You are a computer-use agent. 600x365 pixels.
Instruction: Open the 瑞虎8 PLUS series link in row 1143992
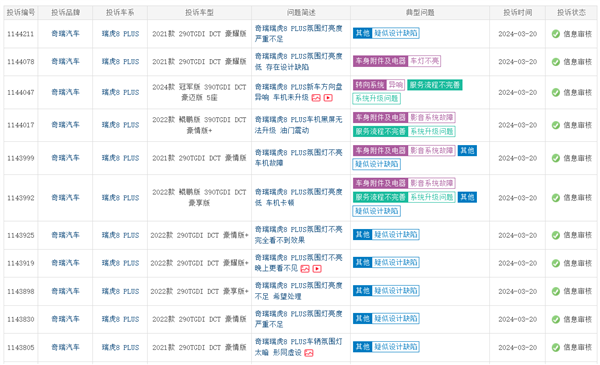pyautogui.click(x=120, y=198)
